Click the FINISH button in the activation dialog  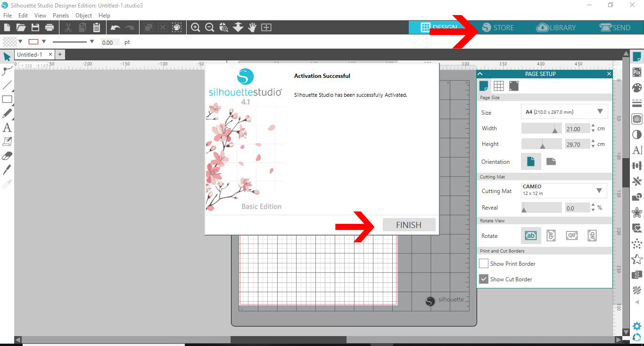click(408, 225)
